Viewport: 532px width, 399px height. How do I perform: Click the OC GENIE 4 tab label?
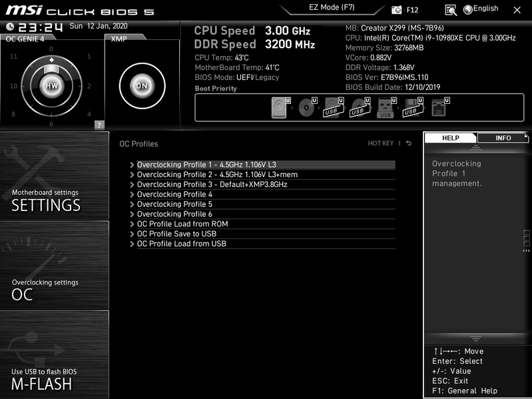pos(25,39)
